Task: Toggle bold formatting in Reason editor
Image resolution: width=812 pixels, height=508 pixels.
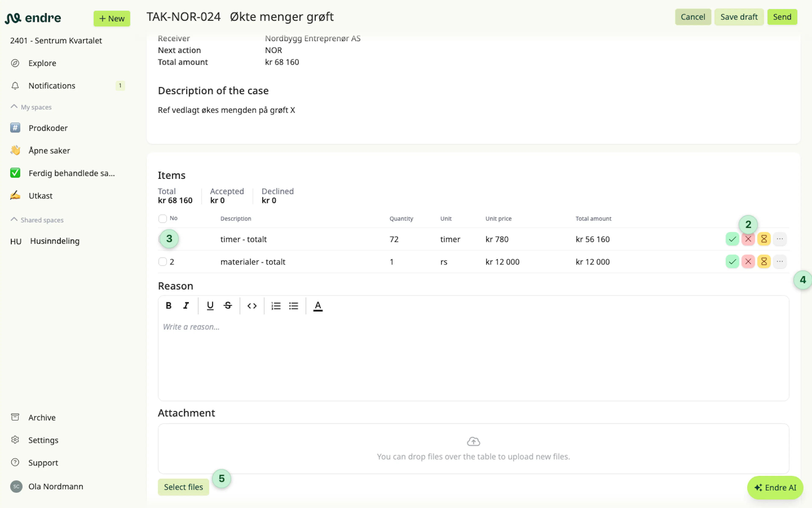Action: coord(169,305)
